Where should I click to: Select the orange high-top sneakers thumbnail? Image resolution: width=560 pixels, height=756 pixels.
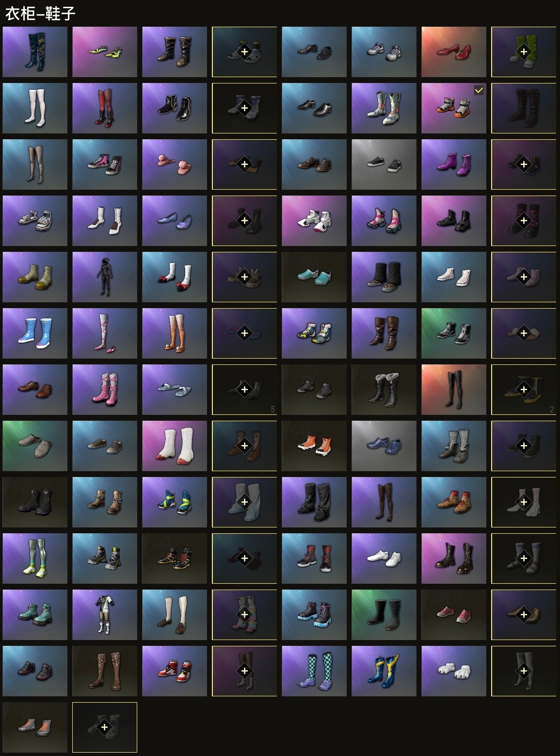point(314,446)
